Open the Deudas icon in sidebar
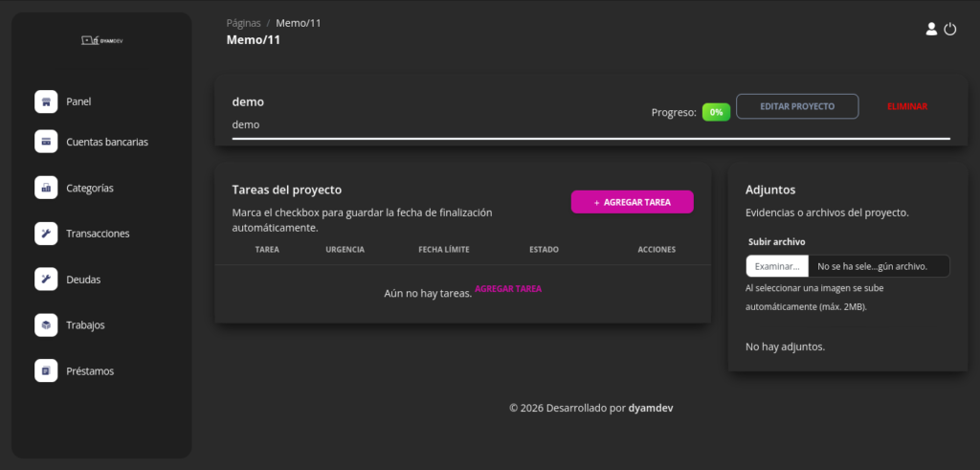980x470 pixels. [46, 280]
